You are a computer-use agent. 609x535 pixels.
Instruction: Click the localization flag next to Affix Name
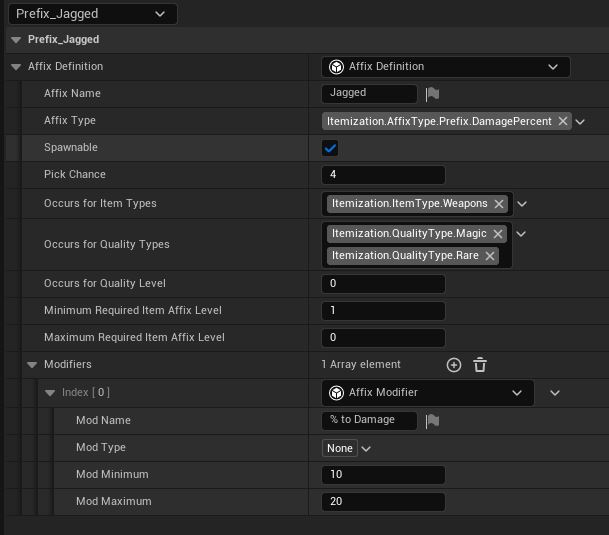click(432, 94)
